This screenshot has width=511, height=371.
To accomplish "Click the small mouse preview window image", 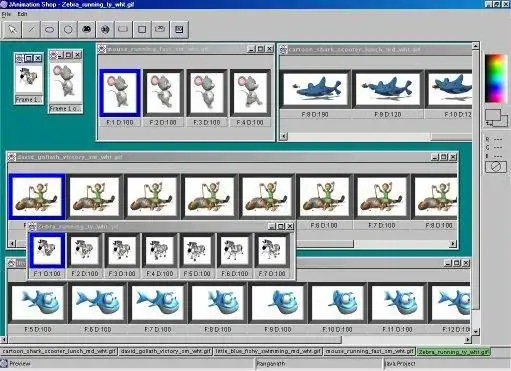I will tap(66, 81).
